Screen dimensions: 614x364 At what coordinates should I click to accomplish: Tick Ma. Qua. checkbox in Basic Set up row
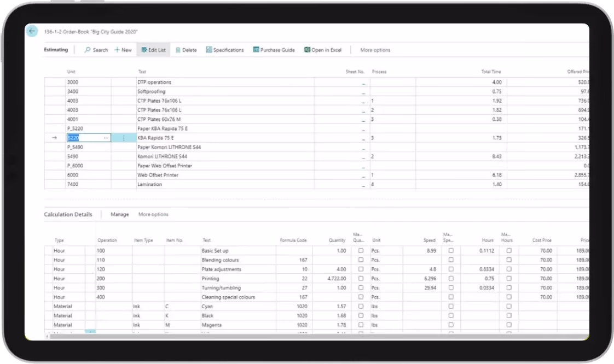pos(361,251)
